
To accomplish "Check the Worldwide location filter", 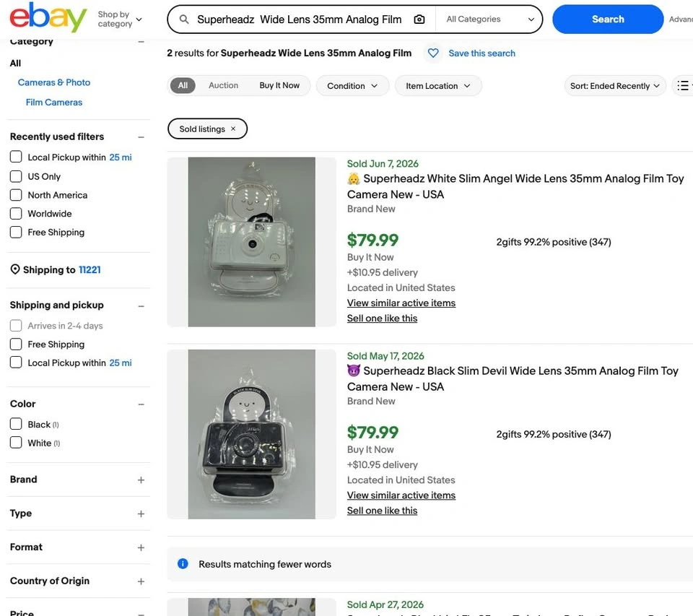I will [16, 214].
